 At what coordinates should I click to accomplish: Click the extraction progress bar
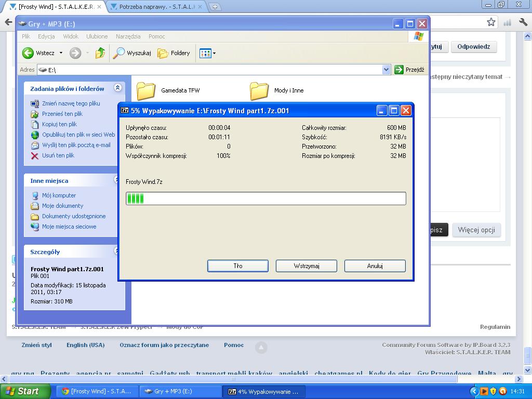265,198
